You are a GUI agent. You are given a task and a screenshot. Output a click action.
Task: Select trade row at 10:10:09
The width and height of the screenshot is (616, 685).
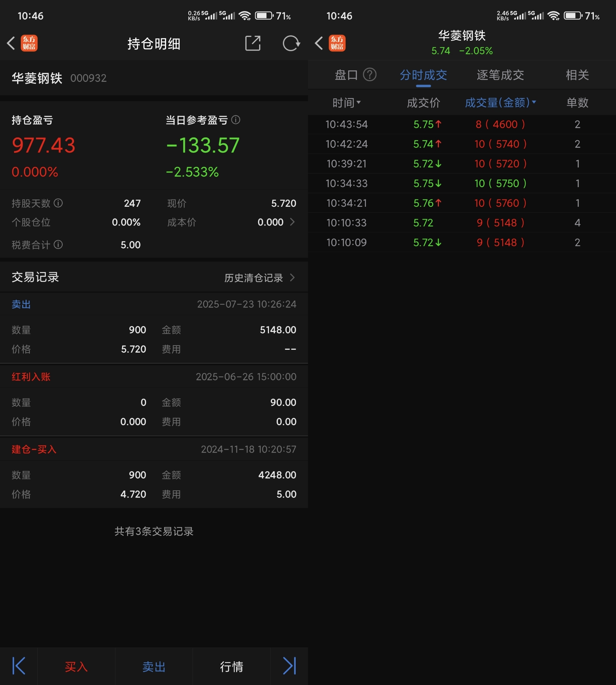click(462, 242)
